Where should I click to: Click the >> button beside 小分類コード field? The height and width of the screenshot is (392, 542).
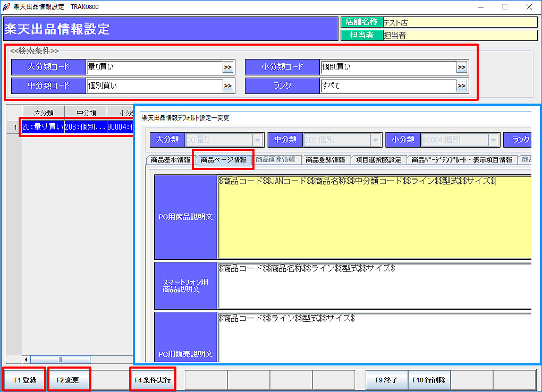461,67
